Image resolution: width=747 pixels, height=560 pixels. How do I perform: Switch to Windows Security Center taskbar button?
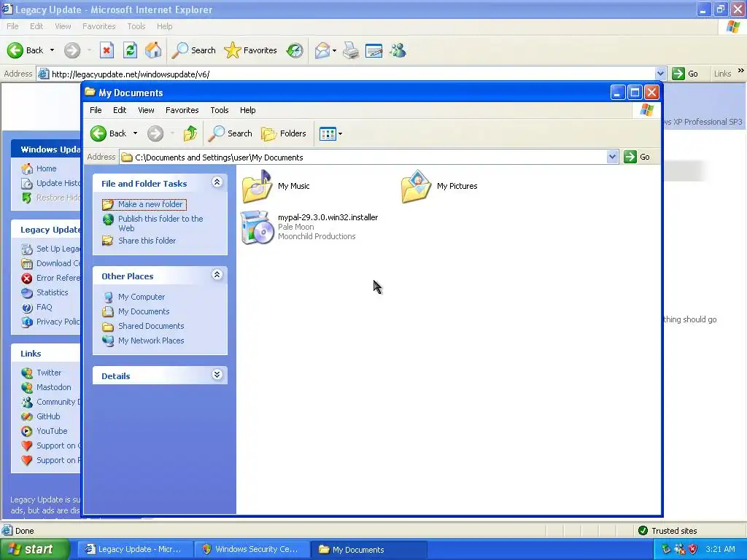(x=252, y=549)
